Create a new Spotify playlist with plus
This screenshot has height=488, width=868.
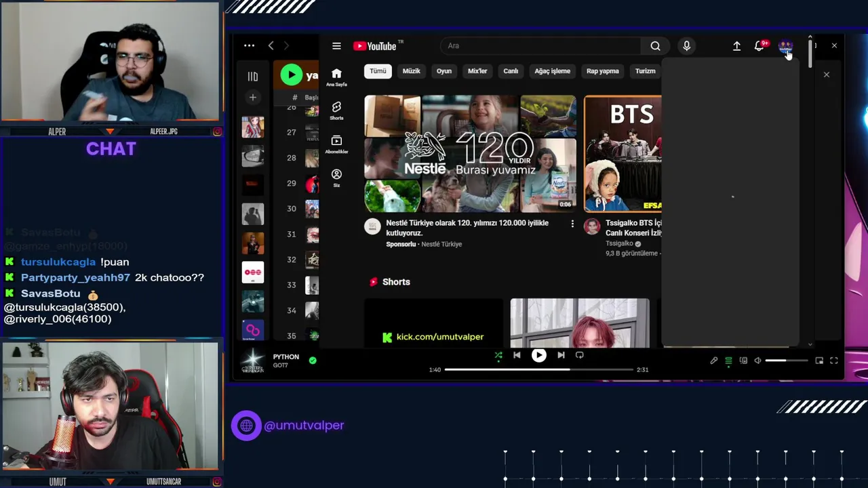(x=253, y=98)
